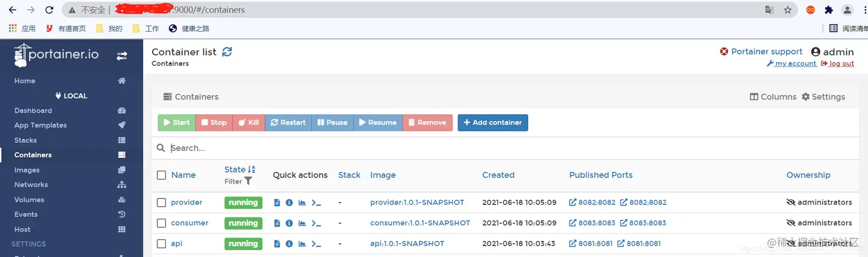Check the provider container checkbox
Image resolution: width=868 pixels, height=257 pixels.
pyautogui.click(x=161, y=203)
